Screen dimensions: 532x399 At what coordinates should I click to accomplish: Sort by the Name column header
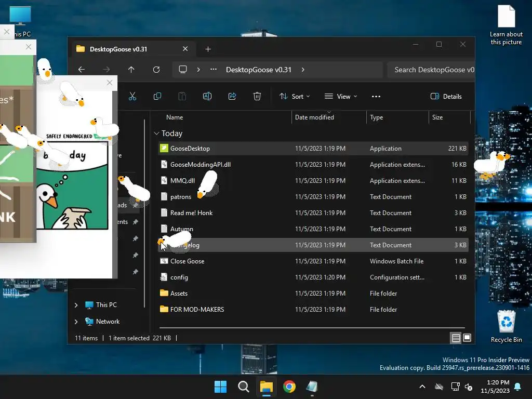[175, 117]
